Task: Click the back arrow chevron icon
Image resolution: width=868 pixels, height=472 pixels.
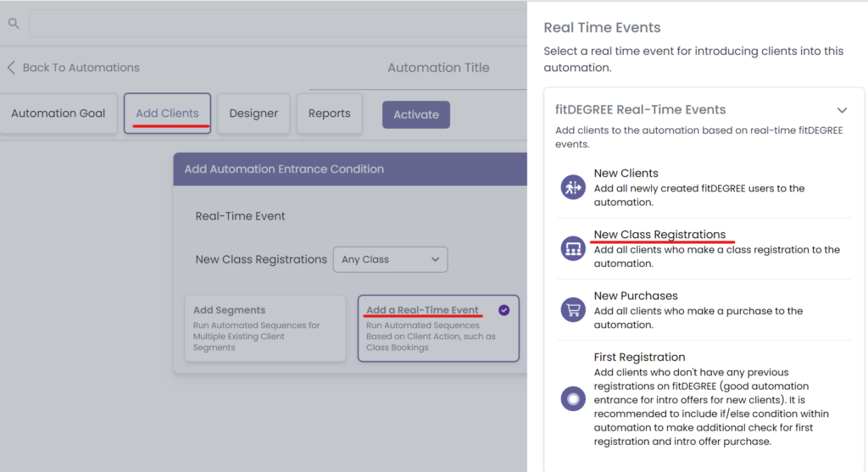Action: click(11, 68)
